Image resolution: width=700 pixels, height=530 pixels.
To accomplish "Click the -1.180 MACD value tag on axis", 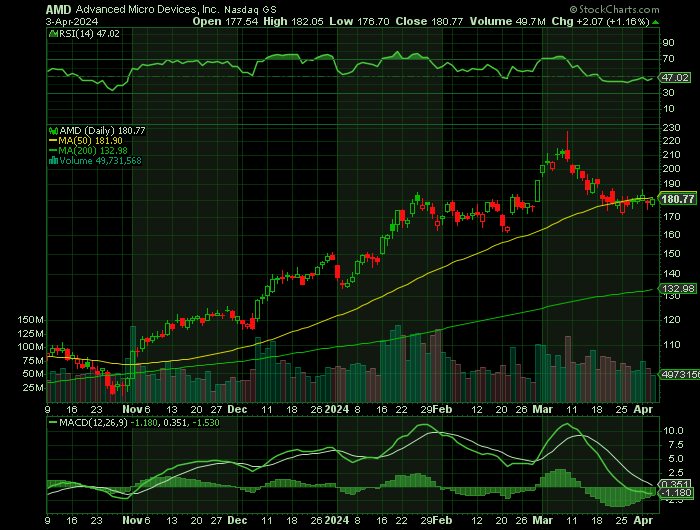I will [678, 493].
